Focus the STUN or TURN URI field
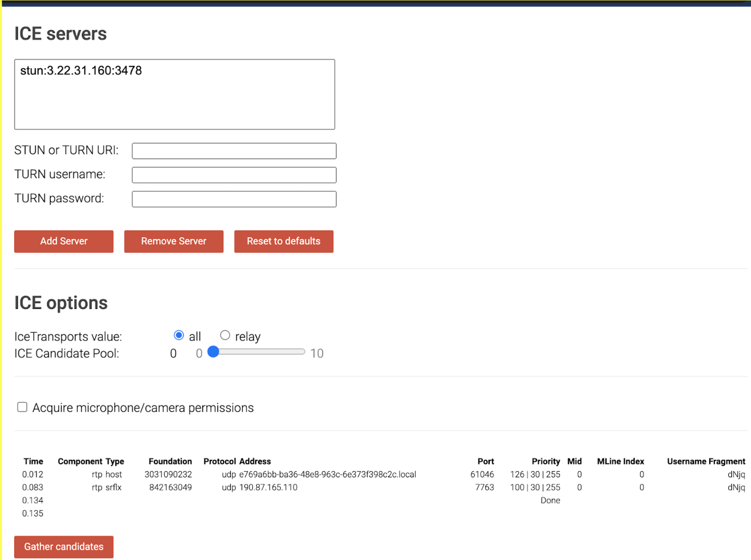 (234, 151)
